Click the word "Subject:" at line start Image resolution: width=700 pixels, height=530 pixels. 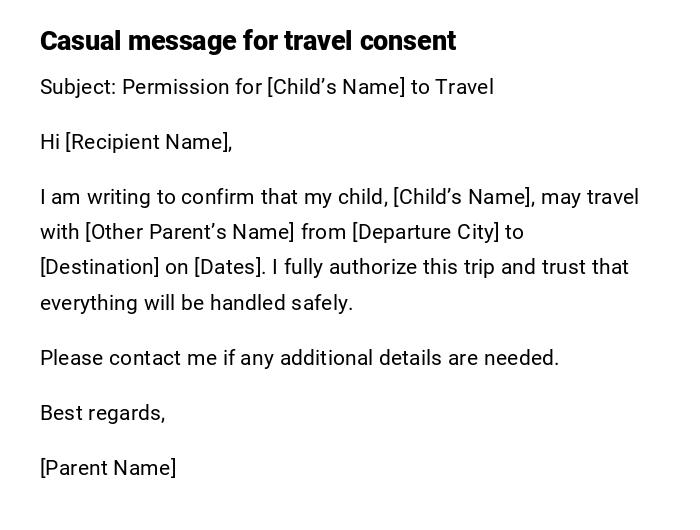click(78, 87)
